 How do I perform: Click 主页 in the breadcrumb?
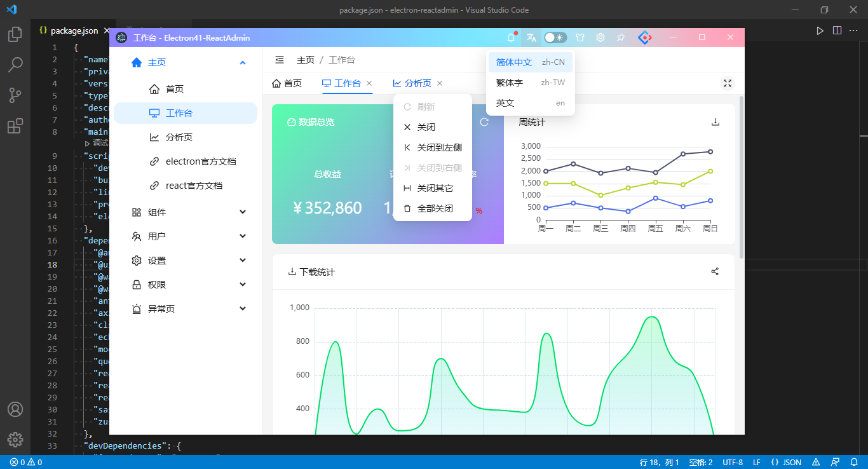coord(306,60)
